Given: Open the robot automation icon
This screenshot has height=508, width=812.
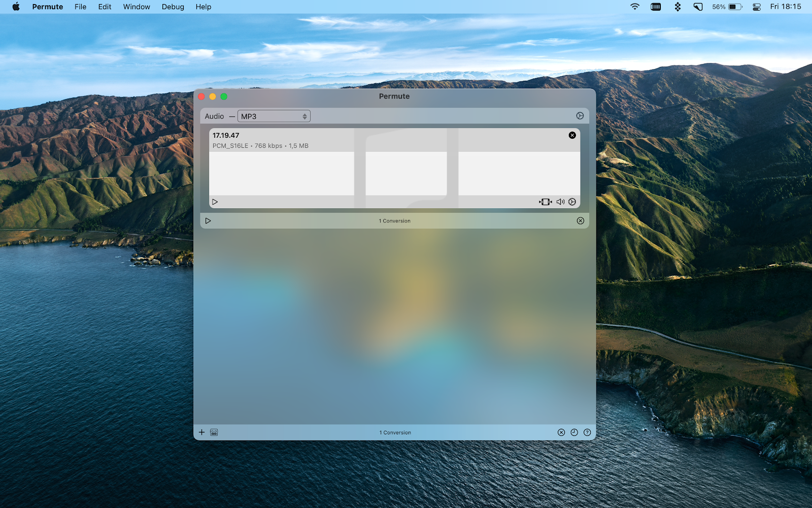Looking at the screenshot, I should click(x=214, y=432).
